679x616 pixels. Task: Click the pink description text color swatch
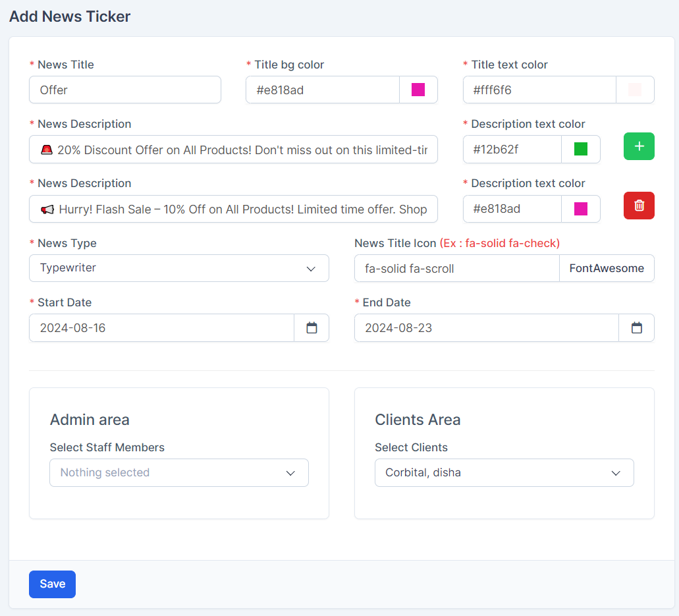point(580,209)
